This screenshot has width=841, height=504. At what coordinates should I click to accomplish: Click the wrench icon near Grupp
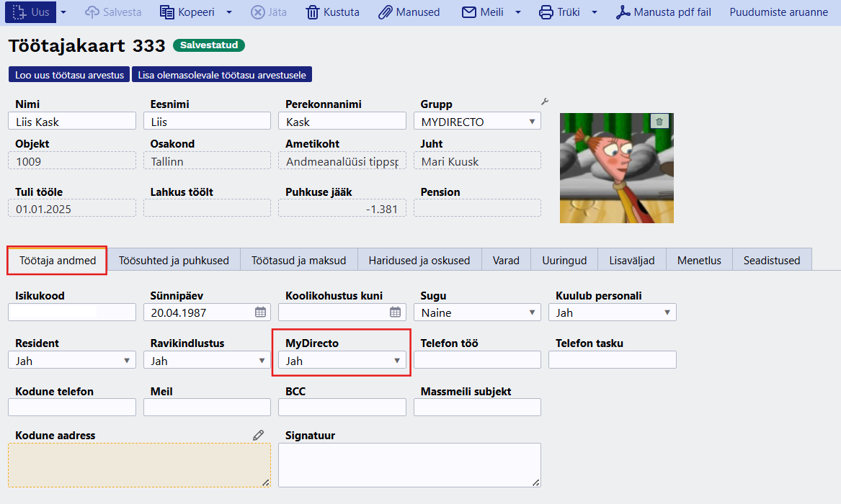coord(545,102)
